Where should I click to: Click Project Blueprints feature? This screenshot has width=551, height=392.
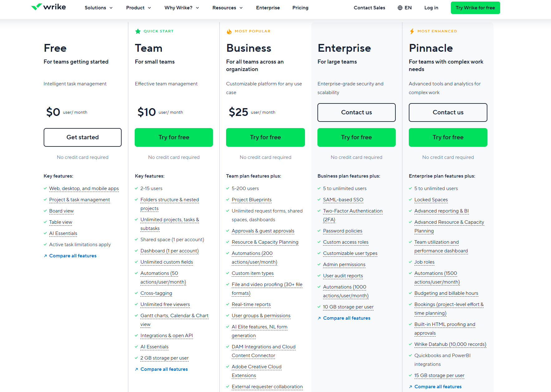tap(252, 200)
